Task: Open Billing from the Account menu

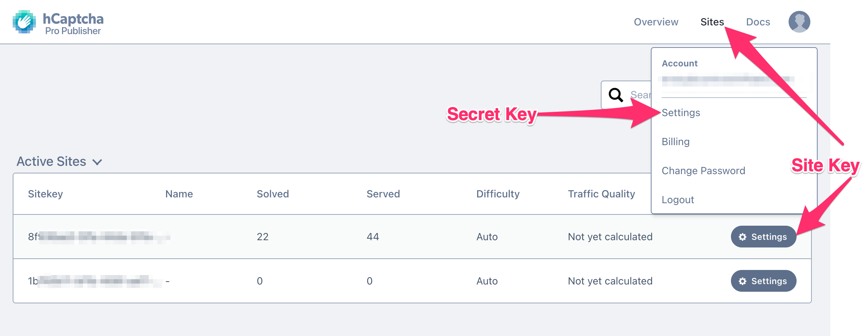Action: click(675, 142)
